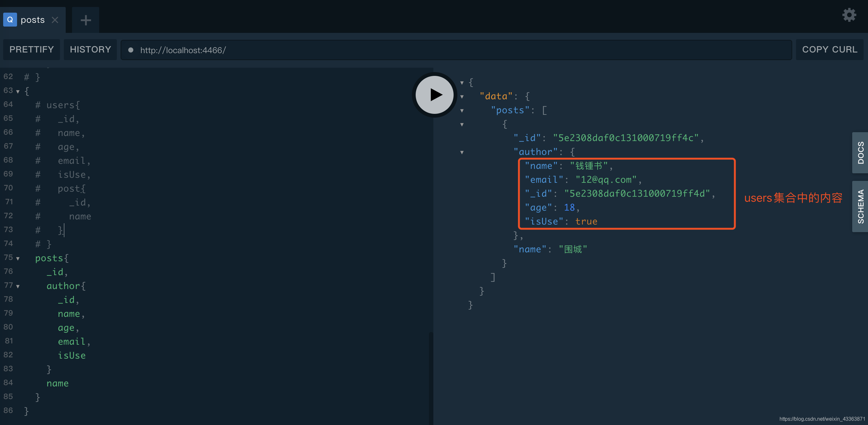Click the Q icon on posts tab

coord(10,20)
